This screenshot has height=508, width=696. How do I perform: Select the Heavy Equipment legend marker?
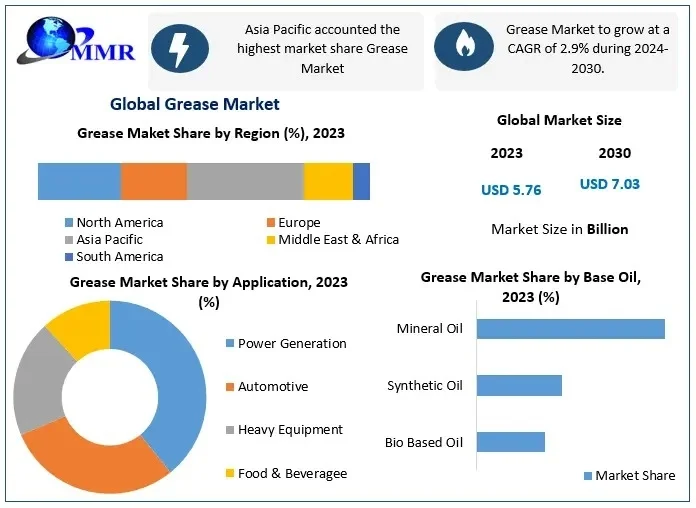pyautogui.click(x=229, y=430)
